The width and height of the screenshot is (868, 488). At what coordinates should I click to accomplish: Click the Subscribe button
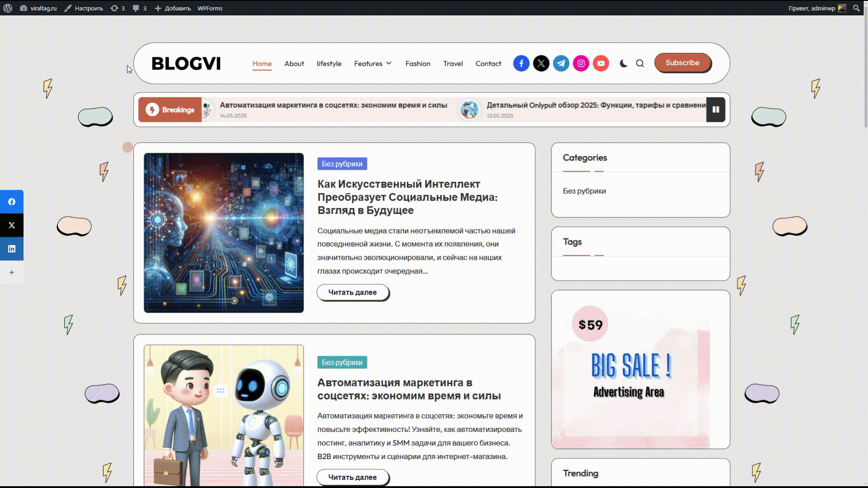[x=682, y=63]
